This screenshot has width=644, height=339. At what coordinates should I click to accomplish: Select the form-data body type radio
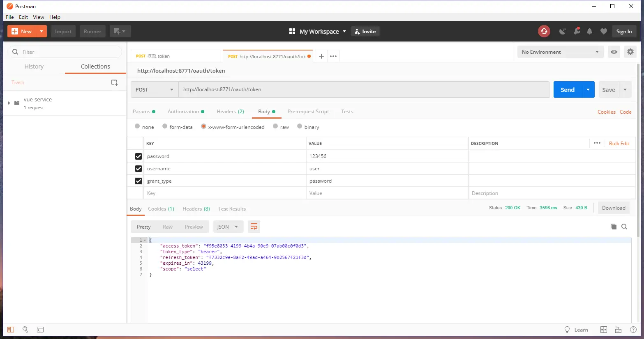165,126
